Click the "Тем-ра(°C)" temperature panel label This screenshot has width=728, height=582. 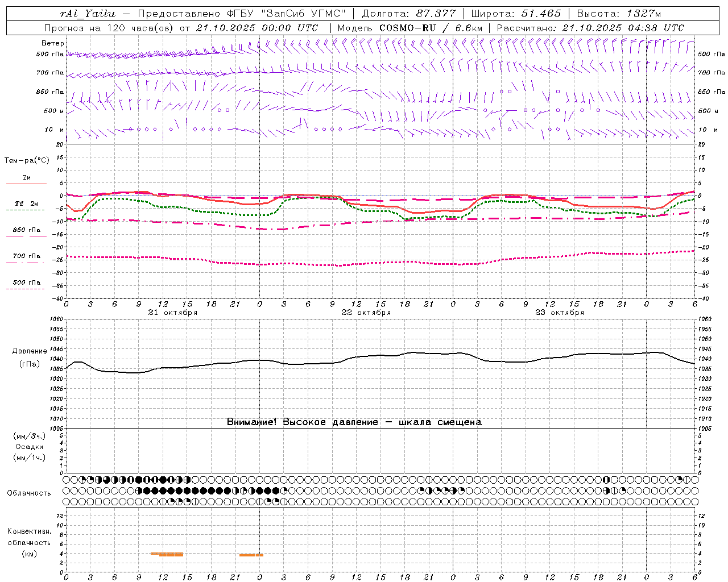point(27,161)
